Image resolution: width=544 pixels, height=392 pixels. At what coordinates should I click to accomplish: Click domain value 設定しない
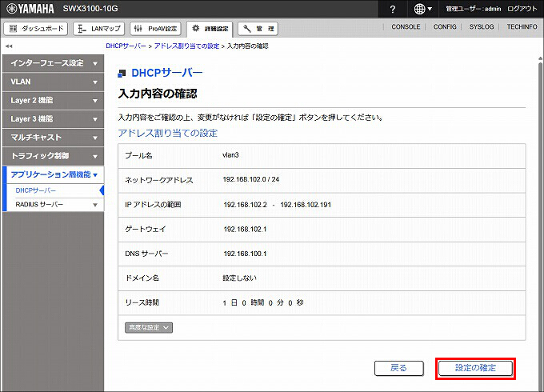(239, 278)
